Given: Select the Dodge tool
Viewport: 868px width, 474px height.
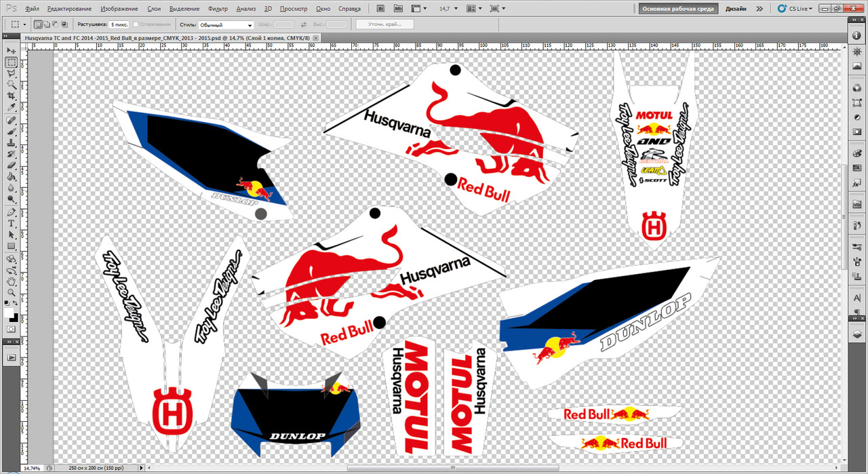Looking at the screenshot, I should pyautogui.click(x=12, y=199).
